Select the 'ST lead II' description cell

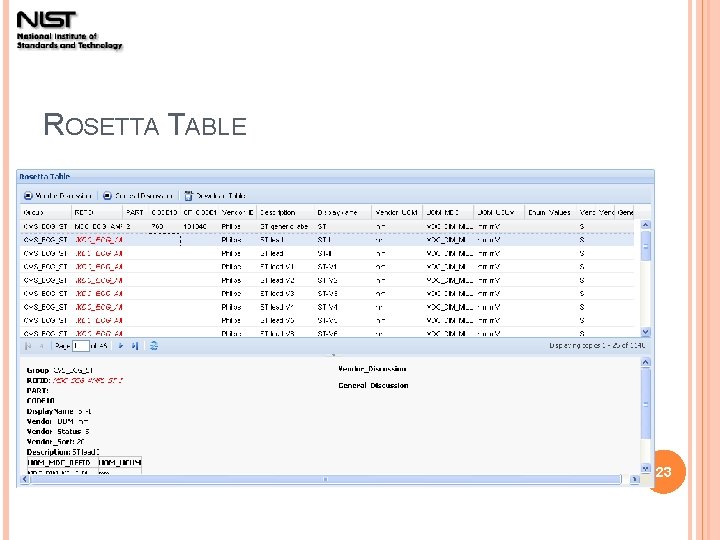pyautogui.click(x=285, y=253)
